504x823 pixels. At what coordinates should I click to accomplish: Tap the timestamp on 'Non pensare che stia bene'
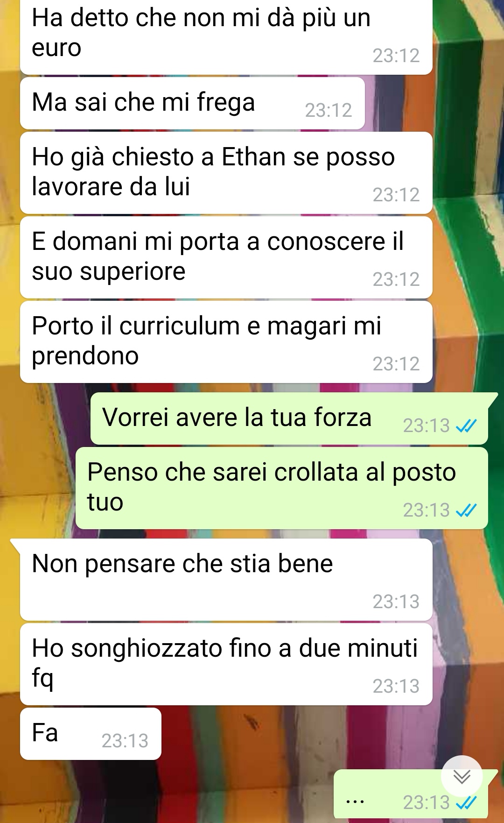click(x=396, y=602)
